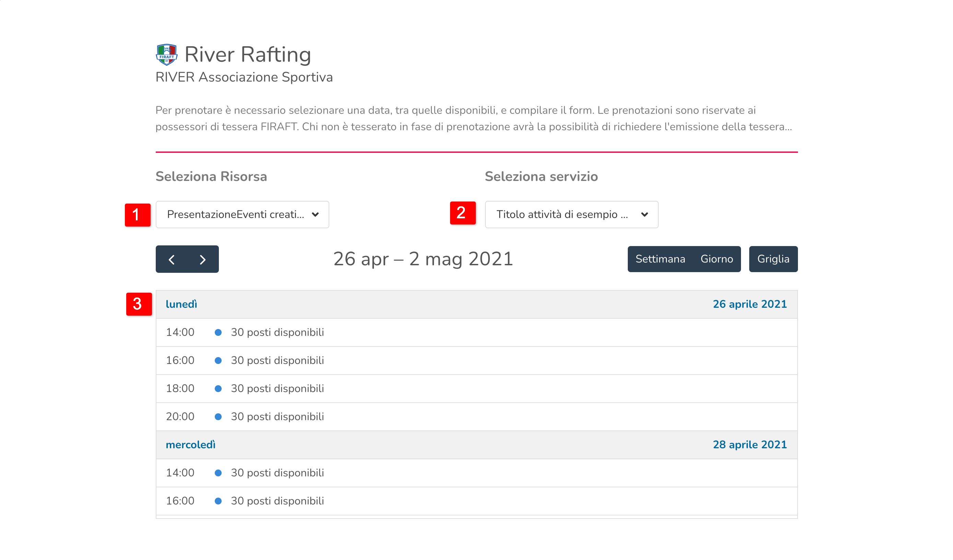Click blue dot for Monday 18:00 slot

(x=218, y=388)
